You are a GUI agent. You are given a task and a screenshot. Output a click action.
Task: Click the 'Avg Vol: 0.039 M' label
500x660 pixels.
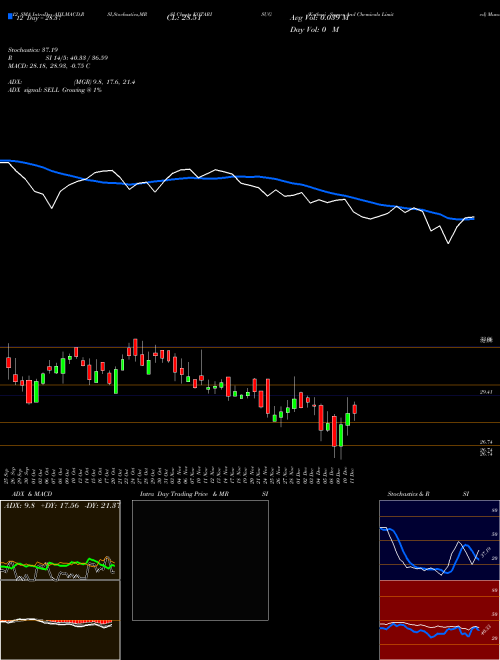pos(319,18)
